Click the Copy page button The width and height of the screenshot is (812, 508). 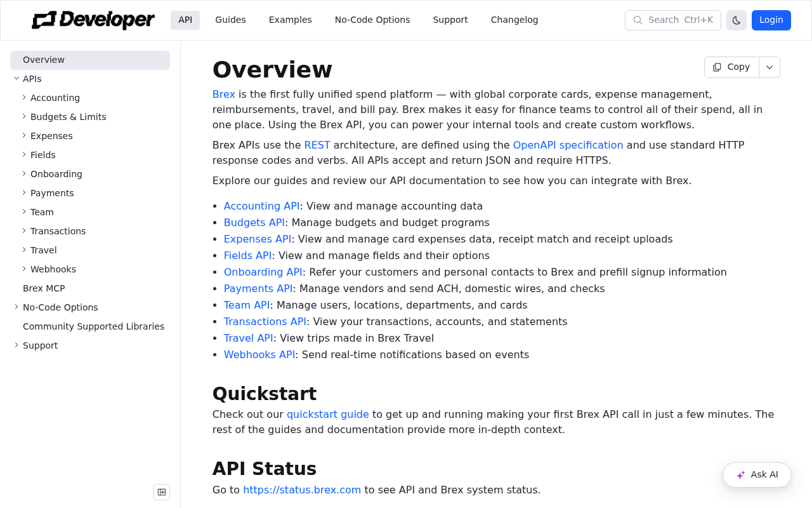tap(731, 67)
